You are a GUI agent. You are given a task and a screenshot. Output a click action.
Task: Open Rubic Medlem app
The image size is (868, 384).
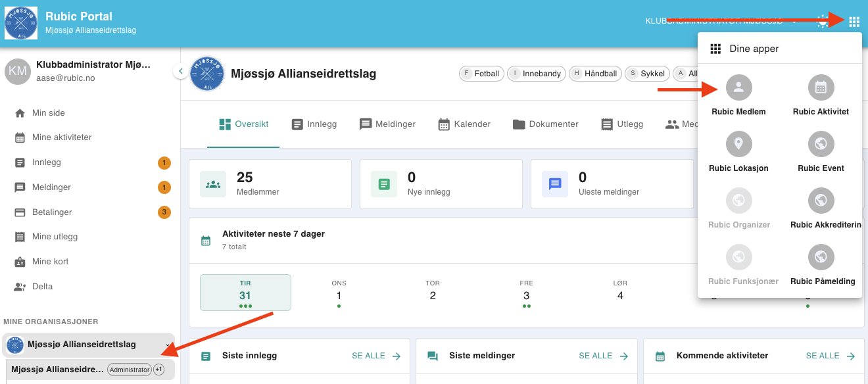(738, 96)
